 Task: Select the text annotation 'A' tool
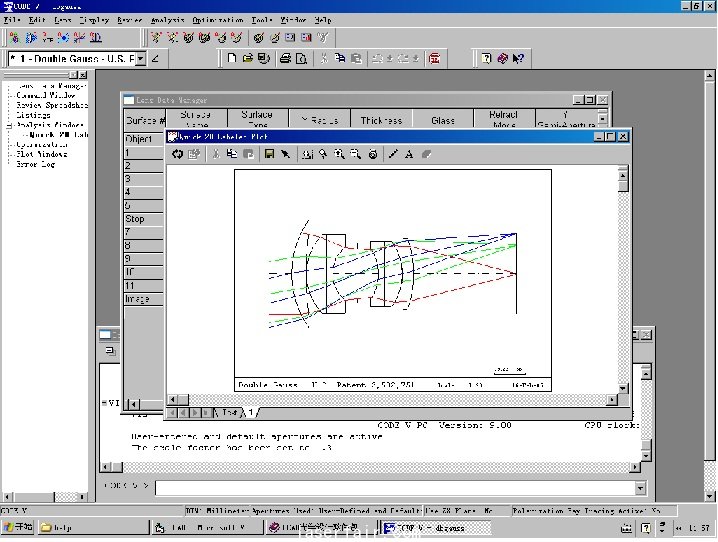(409, 154)
